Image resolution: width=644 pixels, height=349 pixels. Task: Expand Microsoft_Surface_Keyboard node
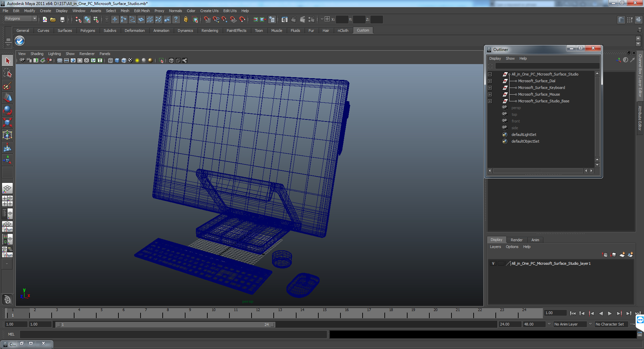(490, 88)
